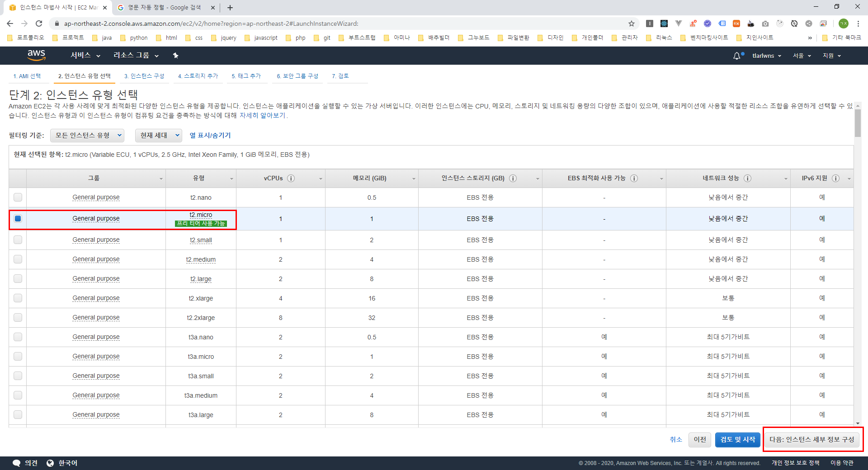Click the 취소 link

pyautogui.click(x=676, y=439)
